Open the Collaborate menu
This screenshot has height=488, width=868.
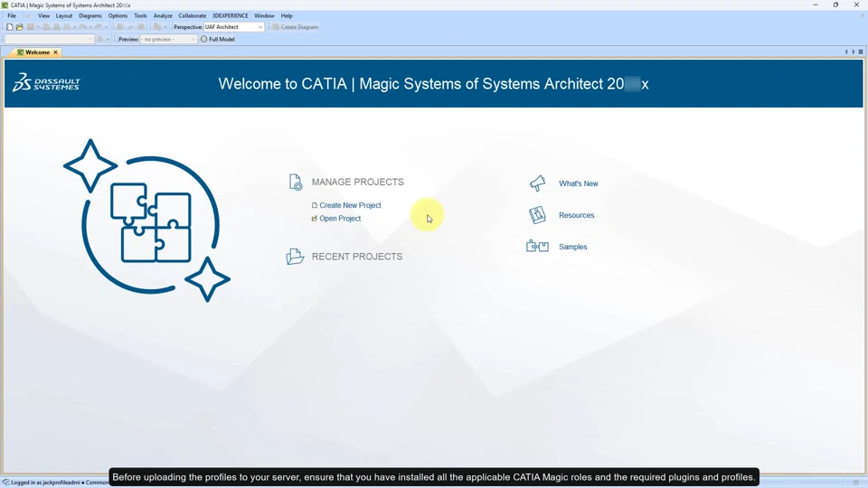(x=192, y=16)
